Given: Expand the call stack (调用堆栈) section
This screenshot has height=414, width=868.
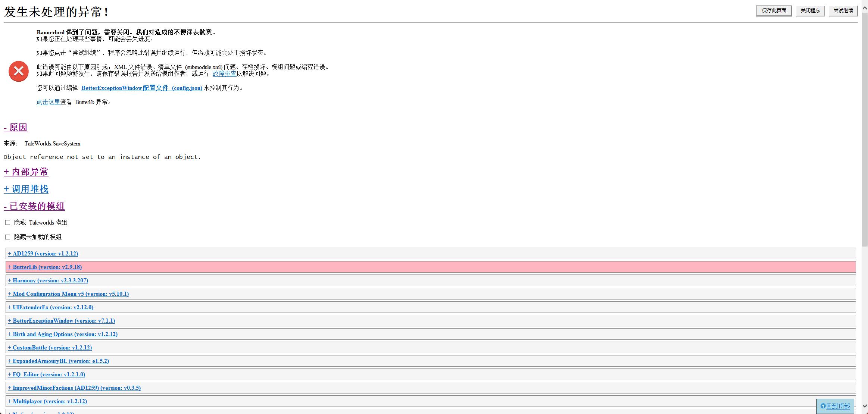Looking at the screenshot, I should [x=26, y=189].
